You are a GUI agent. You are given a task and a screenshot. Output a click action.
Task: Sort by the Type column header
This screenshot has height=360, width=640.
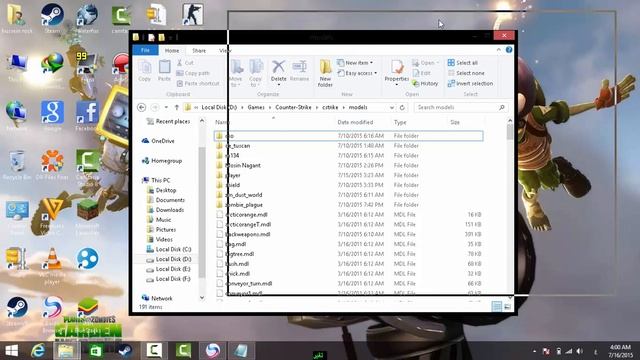click(x=400, y=122)
